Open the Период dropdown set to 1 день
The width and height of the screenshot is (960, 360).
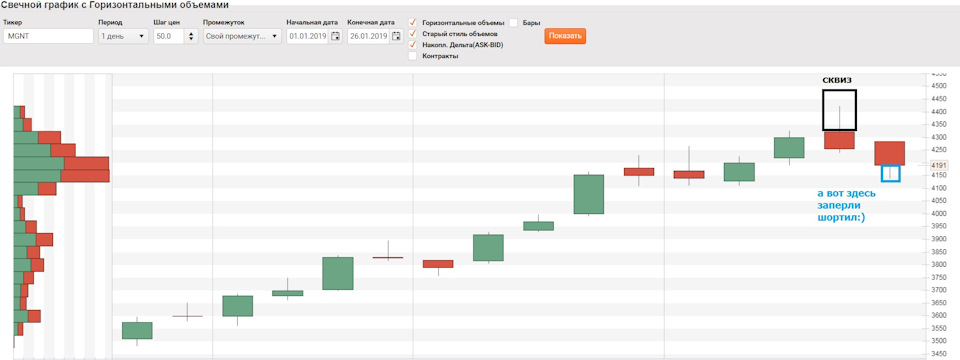click(x=123, y=36)
